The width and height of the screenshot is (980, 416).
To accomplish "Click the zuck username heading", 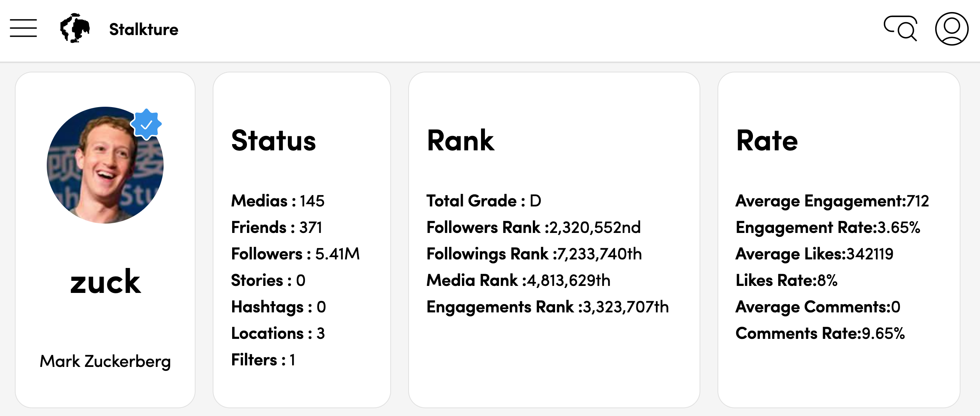I will click(105, 282).
